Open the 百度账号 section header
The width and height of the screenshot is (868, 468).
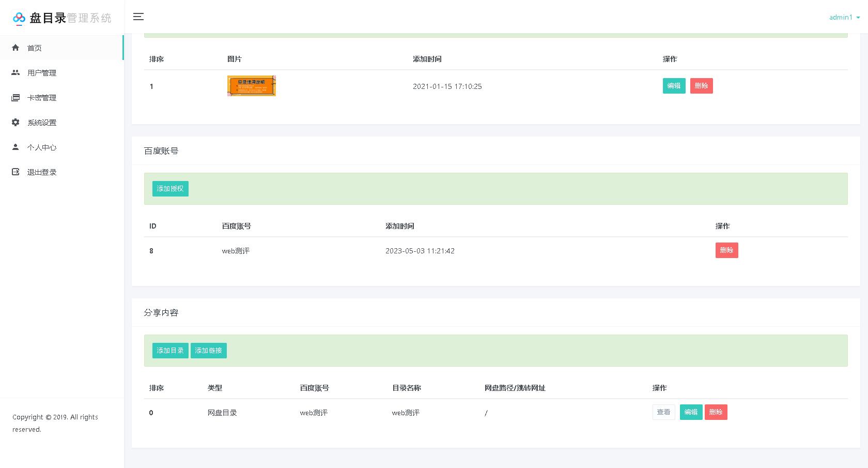(x=161, y=150)
